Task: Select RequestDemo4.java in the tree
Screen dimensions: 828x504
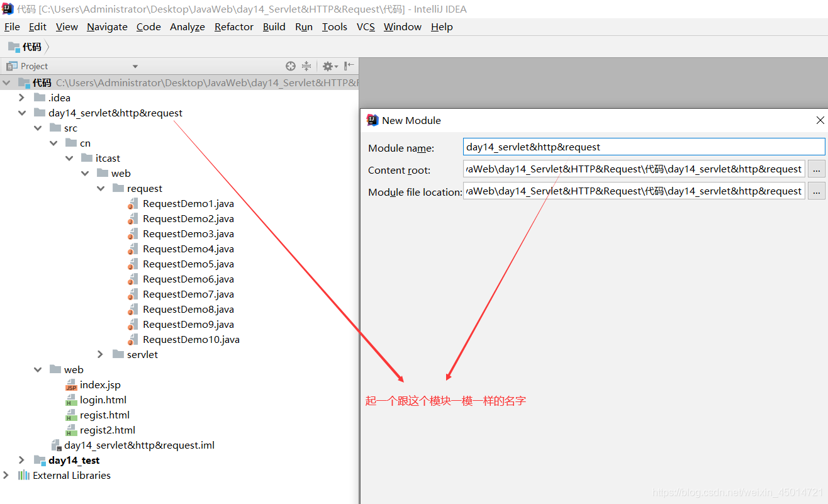Action: click(x=188, y=249)
